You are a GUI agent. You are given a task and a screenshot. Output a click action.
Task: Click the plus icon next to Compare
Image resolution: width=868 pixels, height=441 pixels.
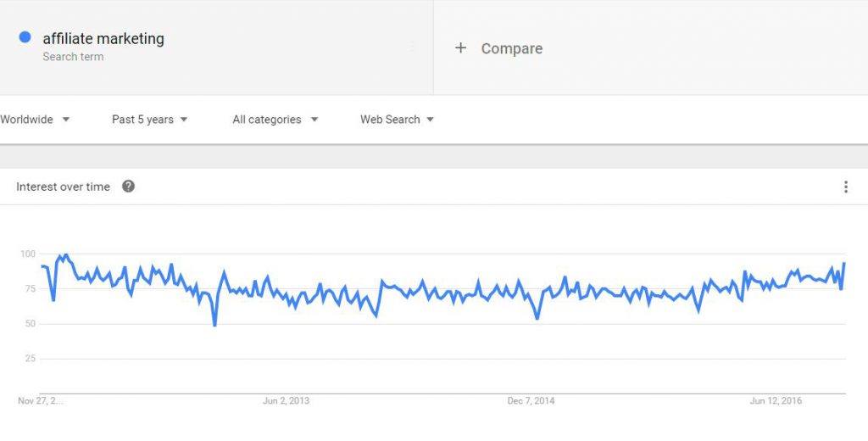(460, 48)
